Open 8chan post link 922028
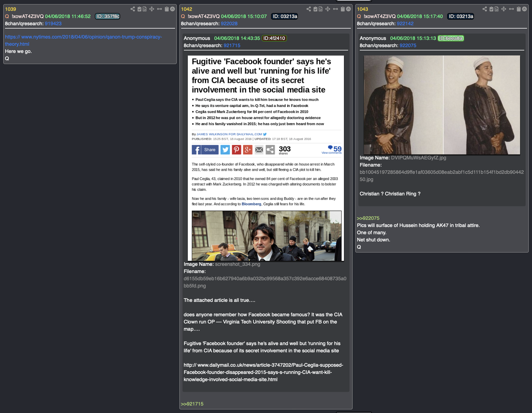Image resolution: width=532 pixels, height=413 pixels. pos(229,24)
